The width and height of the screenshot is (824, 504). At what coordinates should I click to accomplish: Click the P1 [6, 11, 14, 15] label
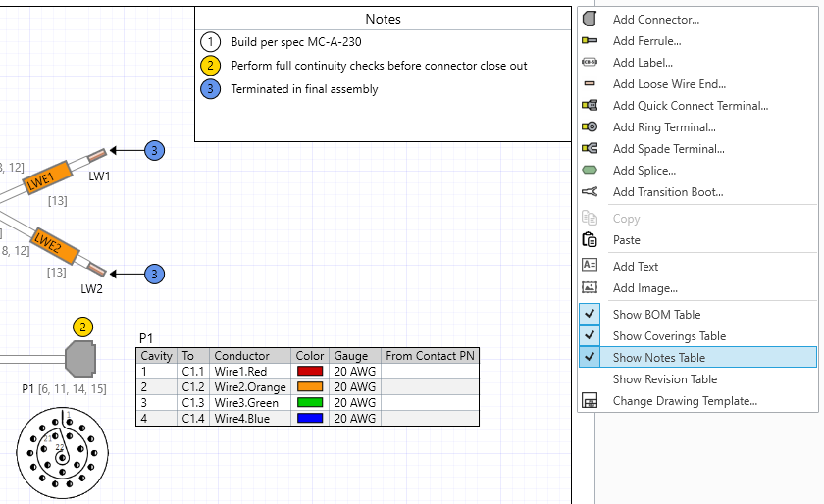click(x=64, y=389)
